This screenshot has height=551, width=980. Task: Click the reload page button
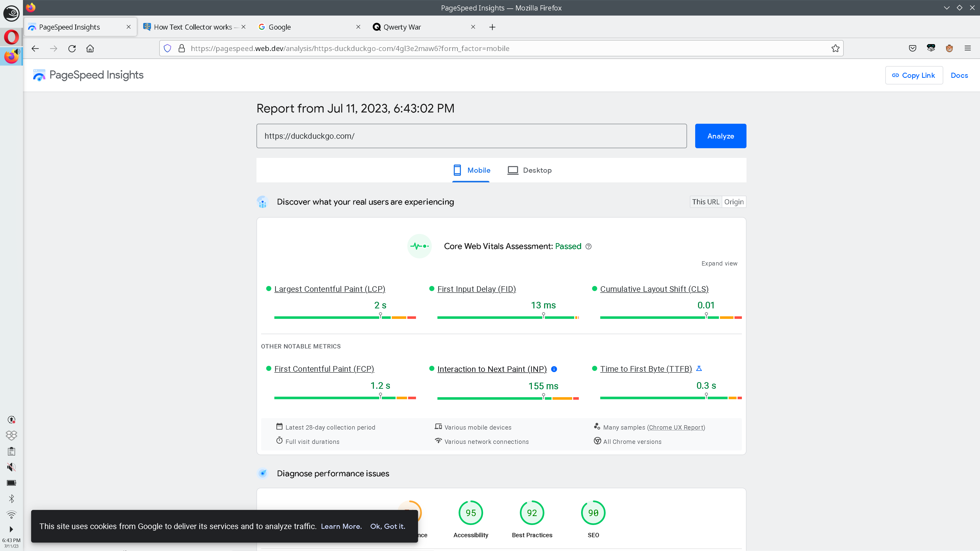(x=72, y=48)
